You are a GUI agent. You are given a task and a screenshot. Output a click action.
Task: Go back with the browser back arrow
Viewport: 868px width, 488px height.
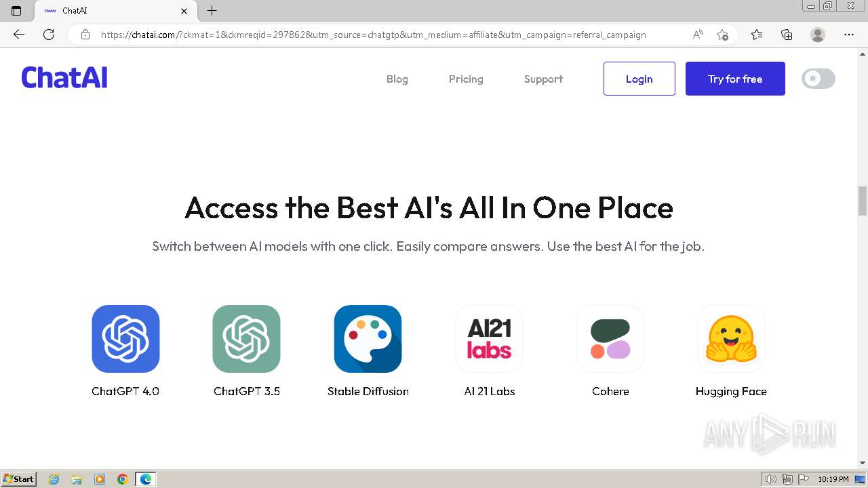pos(19,35)
